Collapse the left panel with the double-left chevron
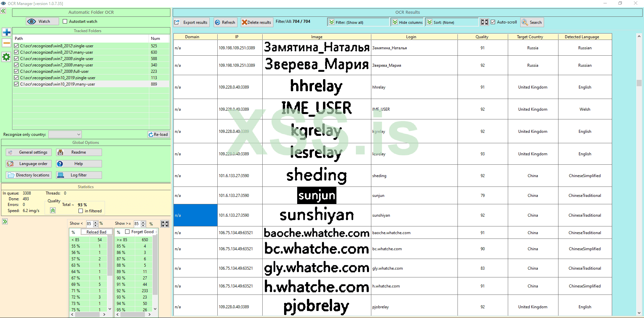The height and width of the screenshot is (318, 644). [x=3, y=11]
